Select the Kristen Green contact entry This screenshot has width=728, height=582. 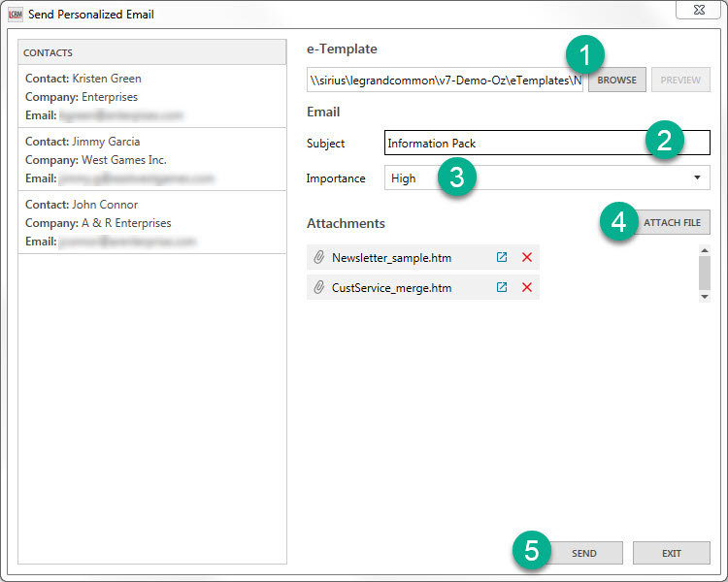[152, 97]
